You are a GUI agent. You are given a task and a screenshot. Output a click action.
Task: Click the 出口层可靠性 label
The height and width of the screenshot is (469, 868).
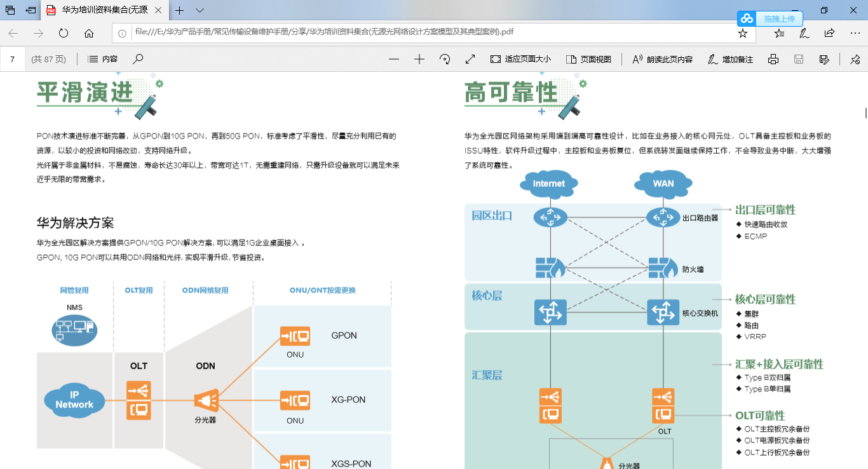tap(765, 210)
